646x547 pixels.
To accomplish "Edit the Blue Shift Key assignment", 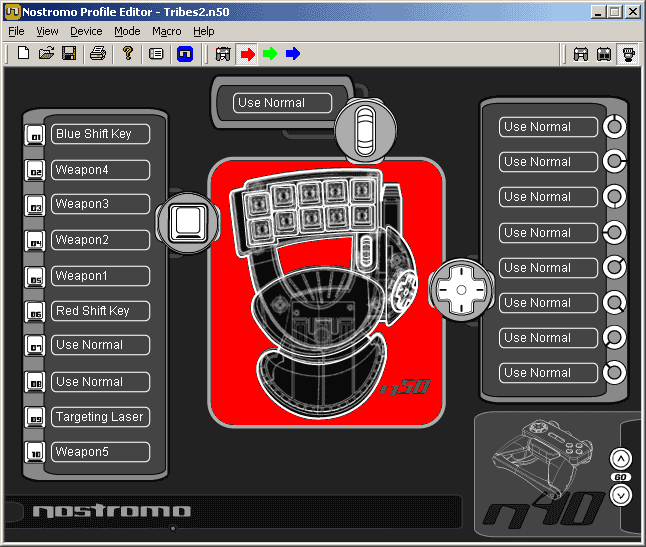I will tap(101, 134).
